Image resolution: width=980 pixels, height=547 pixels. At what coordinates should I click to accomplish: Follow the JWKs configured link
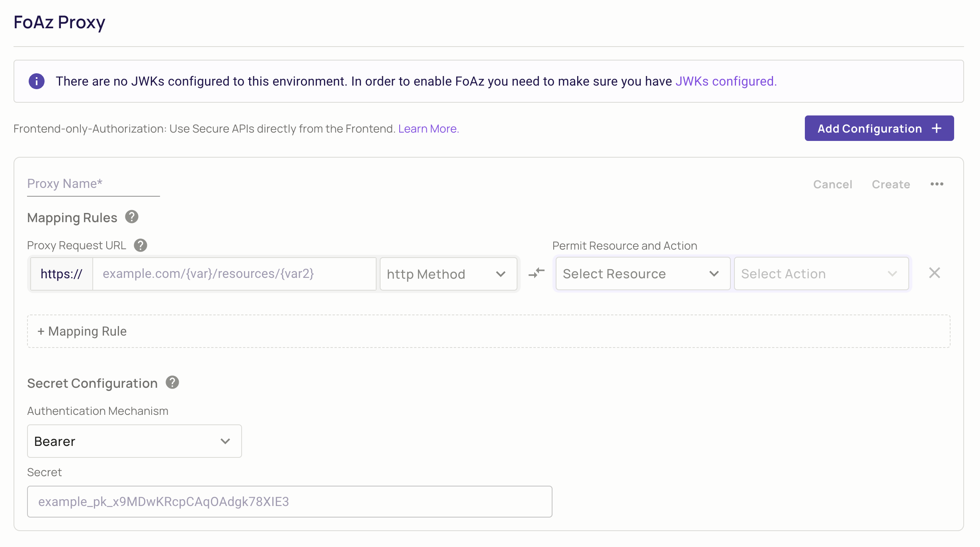point(726,81)
